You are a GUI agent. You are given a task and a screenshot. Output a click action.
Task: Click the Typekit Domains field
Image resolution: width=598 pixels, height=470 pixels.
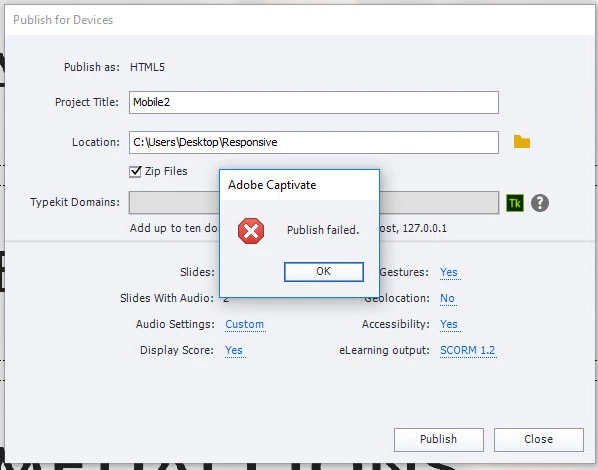coord(313,203)
